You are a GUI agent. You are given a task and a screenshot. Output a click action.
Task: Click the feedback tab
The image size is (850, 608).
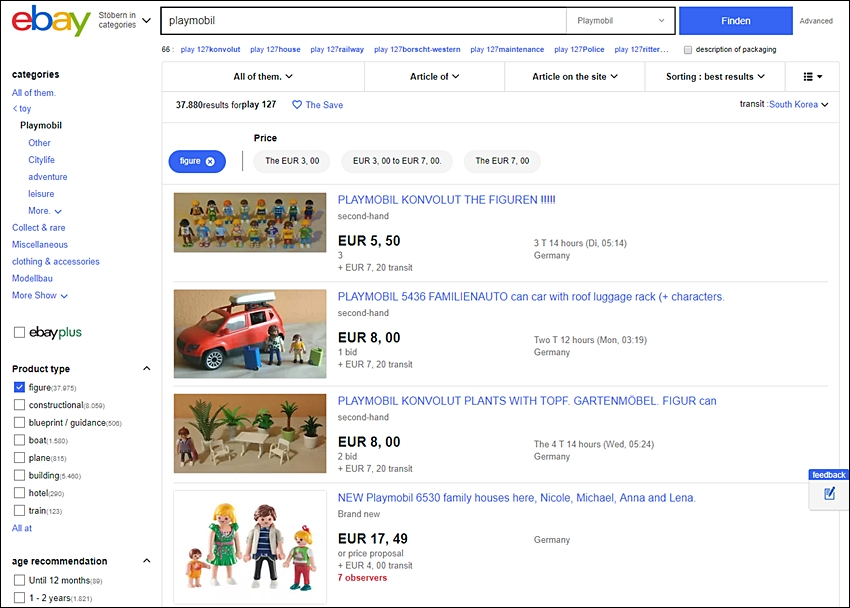pyautogui.click(x=828, y=475)
